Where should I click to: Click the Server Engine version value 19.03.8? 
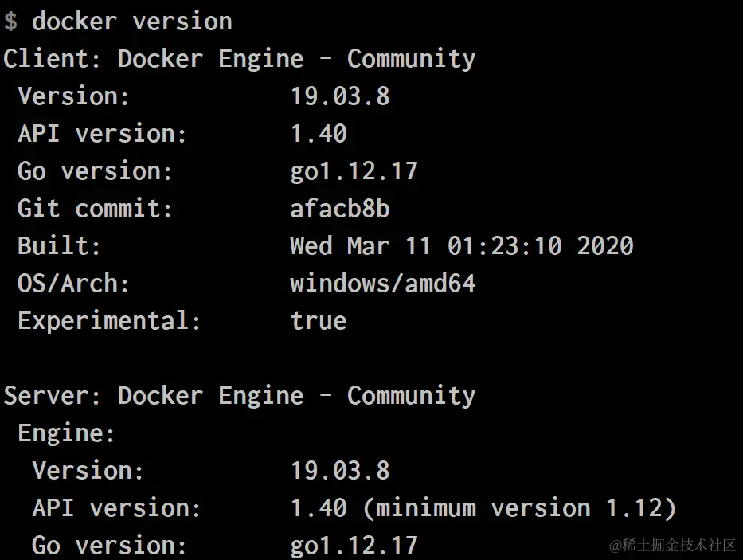(x=340, y=471)
